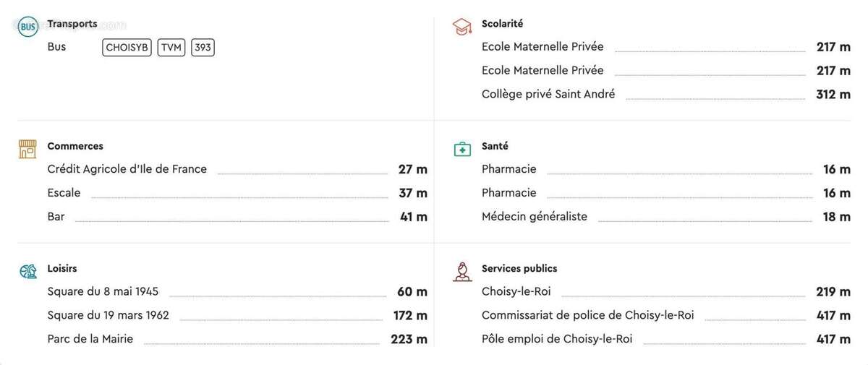Open Commissariat de police de Choisy-le-Roi

pos(587,316)
